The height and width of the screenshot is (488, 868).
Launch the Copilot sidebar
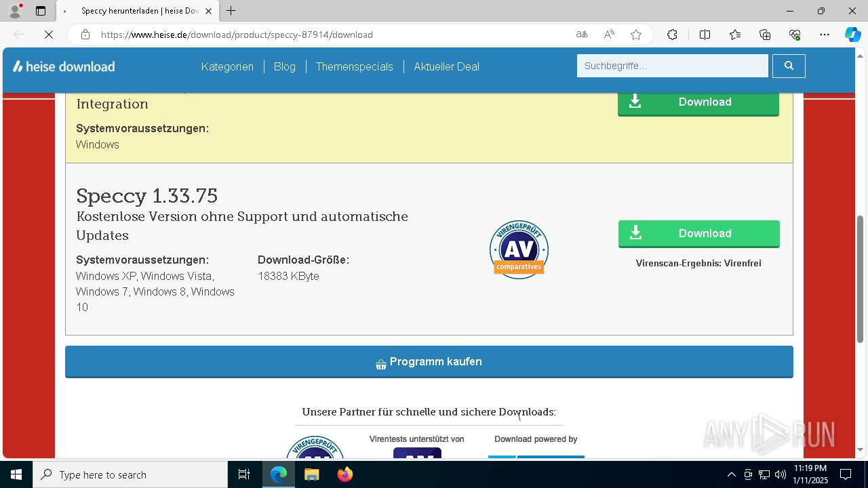point(852,35)
